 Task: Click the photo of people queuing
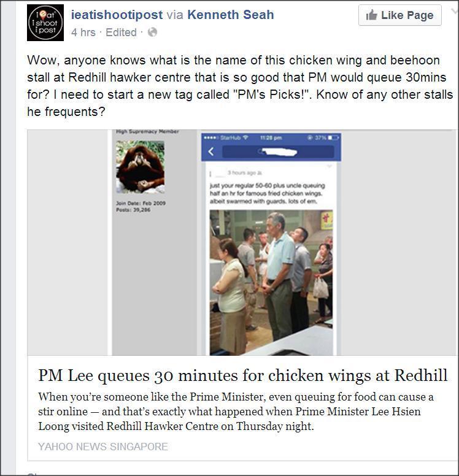(271, 283)
